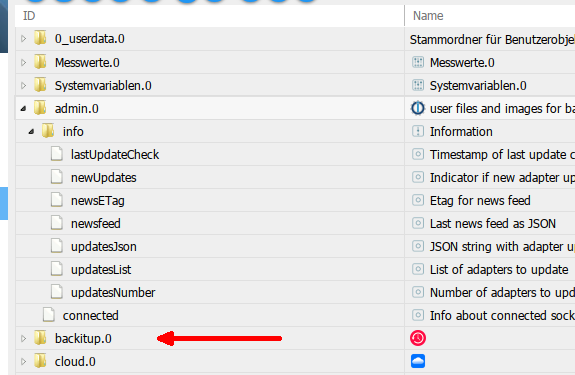Click the Information channel icon
The width and height of the screenshot is (575, 375).
[x=418, y=131]
